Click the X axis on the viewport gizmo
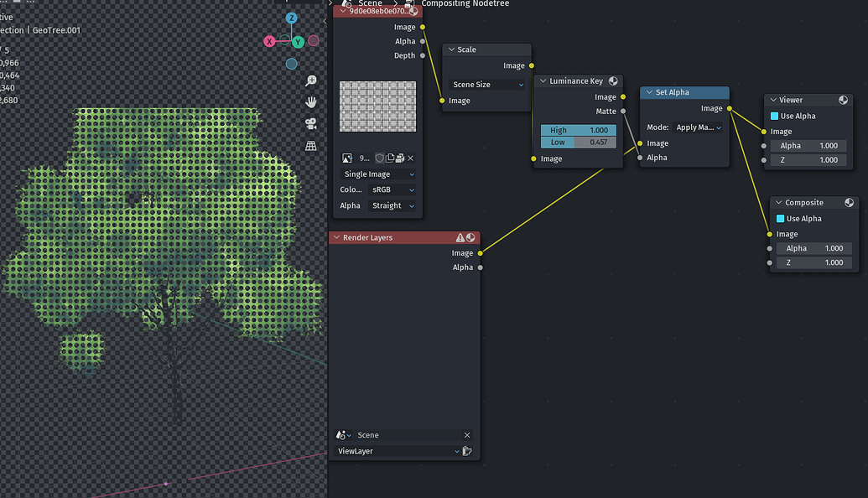 point(269,42)
